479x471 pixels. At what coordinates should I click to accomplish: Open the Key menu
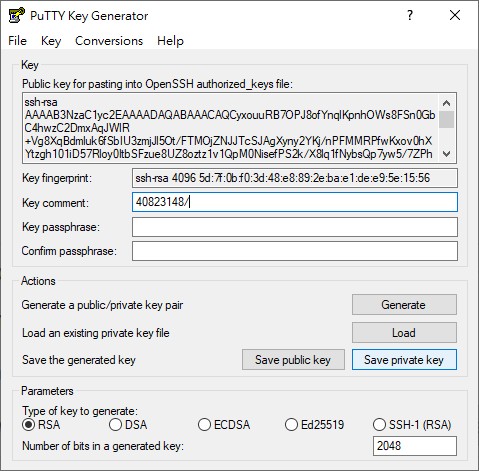point(51,41)
